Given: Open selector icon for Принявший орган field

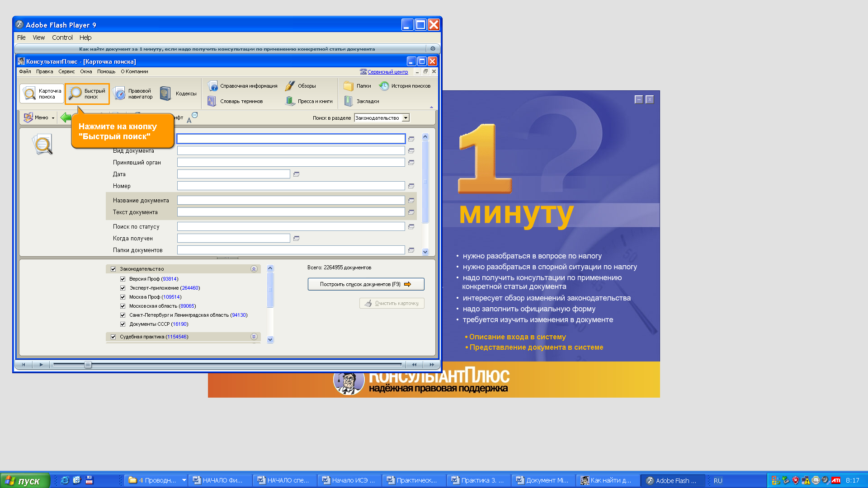Looking at the screenshot, I should (x=411, y=162).
